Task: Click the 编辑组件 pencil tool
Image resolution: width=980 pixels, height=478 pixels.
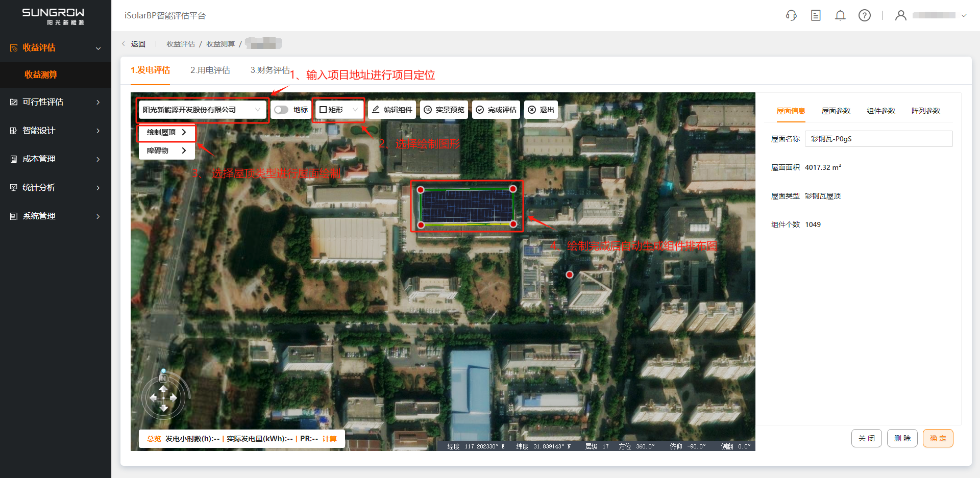Action: (x=392, y=110)
